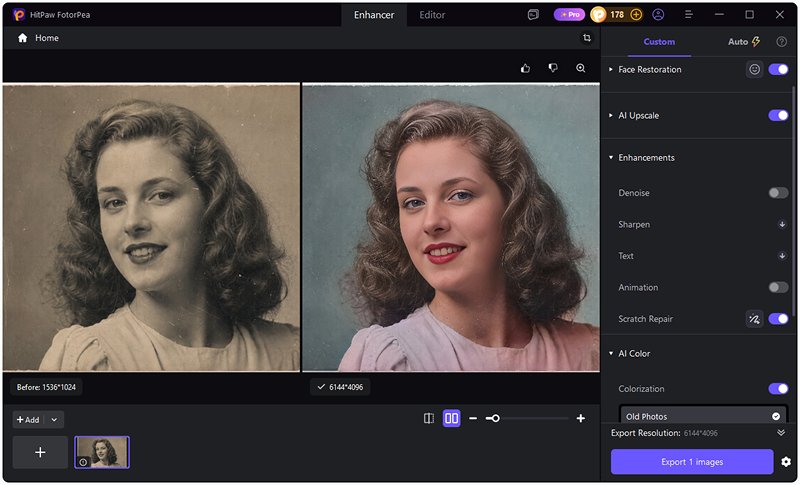Expand the AI Upscale section

pyautogui.click(x=611, y=115)
